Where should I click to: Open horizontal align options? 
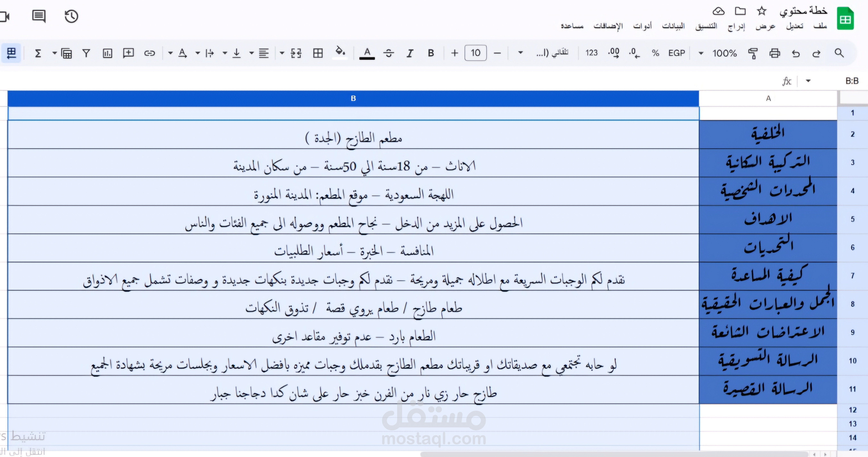263,53
